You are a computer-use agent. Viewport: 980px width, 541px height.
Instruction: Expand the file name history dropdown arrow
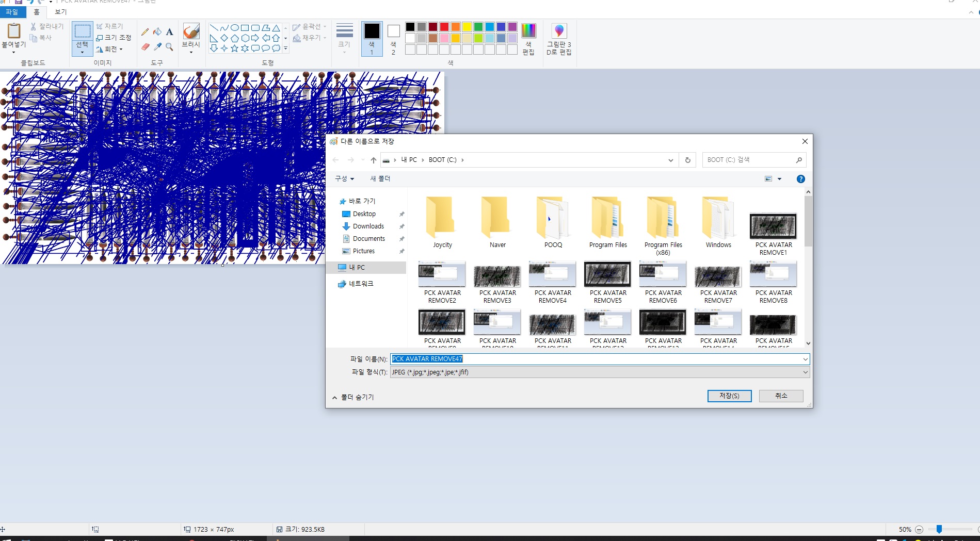coord(805,359)
